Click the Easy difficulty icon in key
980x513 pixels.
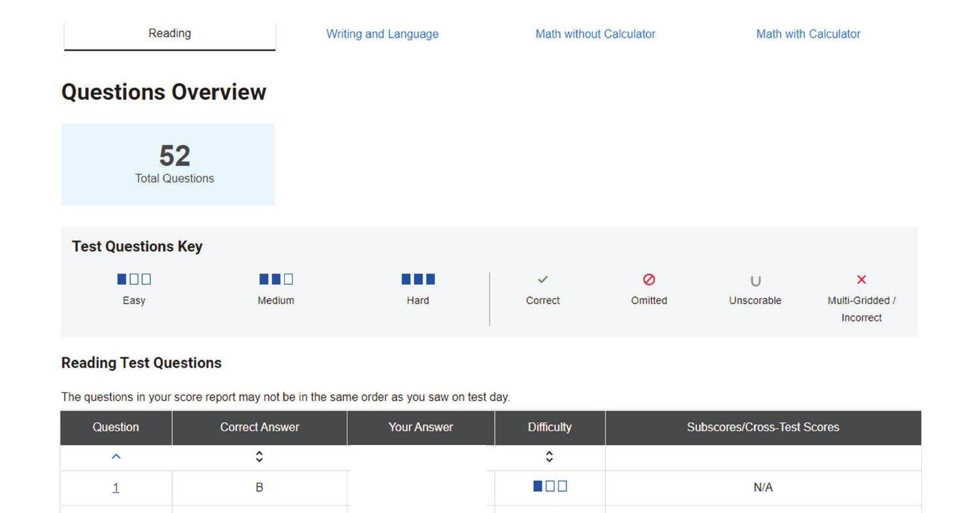(x=134, y=280)
